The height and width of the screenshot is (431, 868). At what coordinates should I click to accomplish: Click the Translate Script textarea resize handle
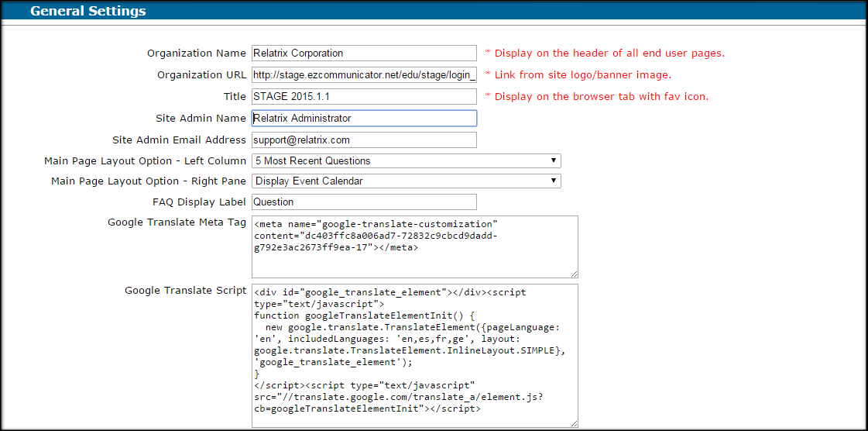(x=574, y=423)
